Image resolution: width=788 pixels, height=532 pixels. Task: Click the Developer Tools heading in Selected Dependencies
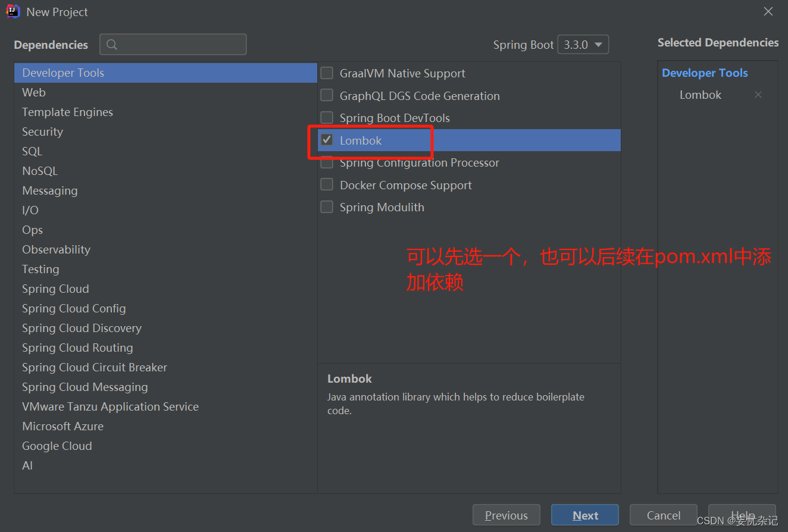tap(705, 73)
